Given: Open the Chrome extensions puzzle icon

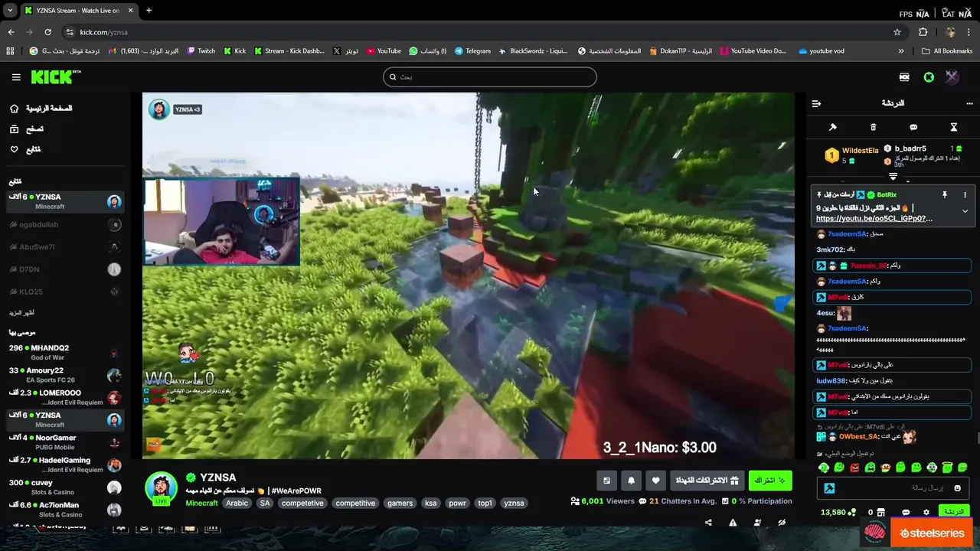Looking at the screenshot, I should pos(923,32).
